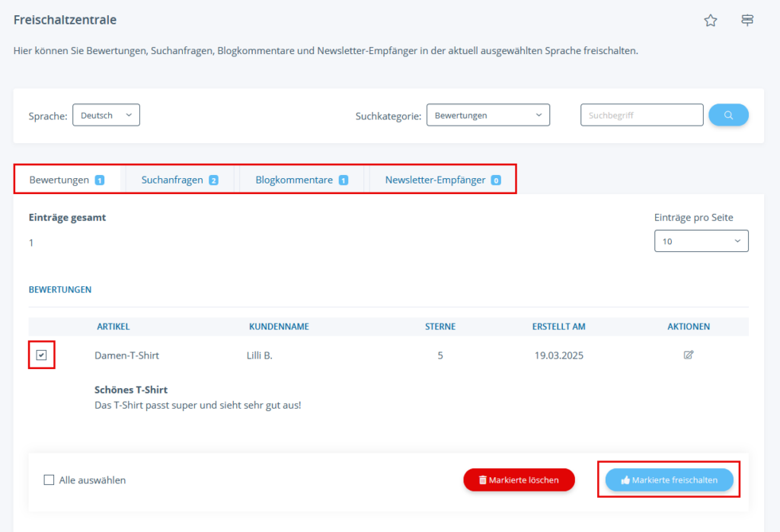Screen dimensions: 780x532
Task: Expand the Suchkategorie dropdown
Action: point(487,116)
